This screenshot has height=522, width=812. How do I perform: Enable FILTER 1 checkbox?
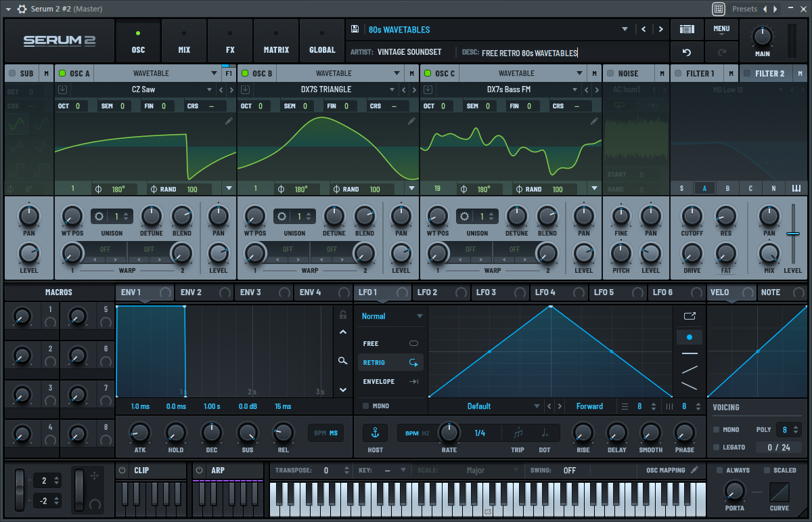(x=679, y=73)
